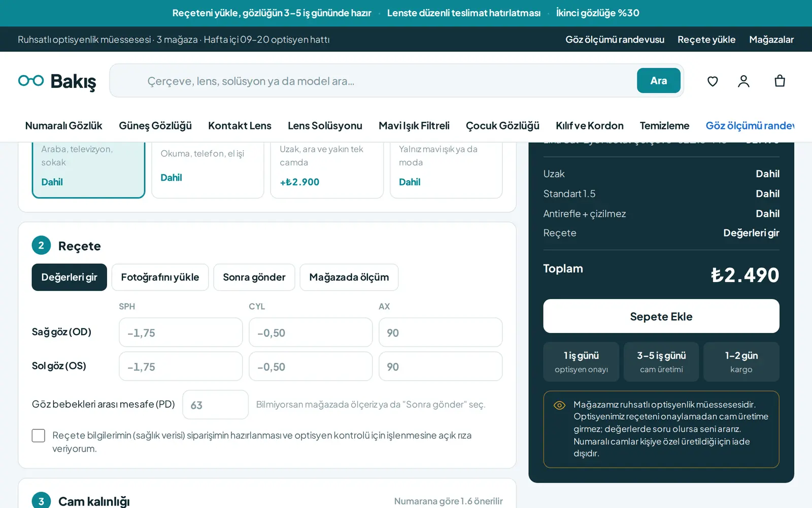Click the right eye (OD) CYL field
The width and height of the screenshot is (812, 508).
pos(311,332)
